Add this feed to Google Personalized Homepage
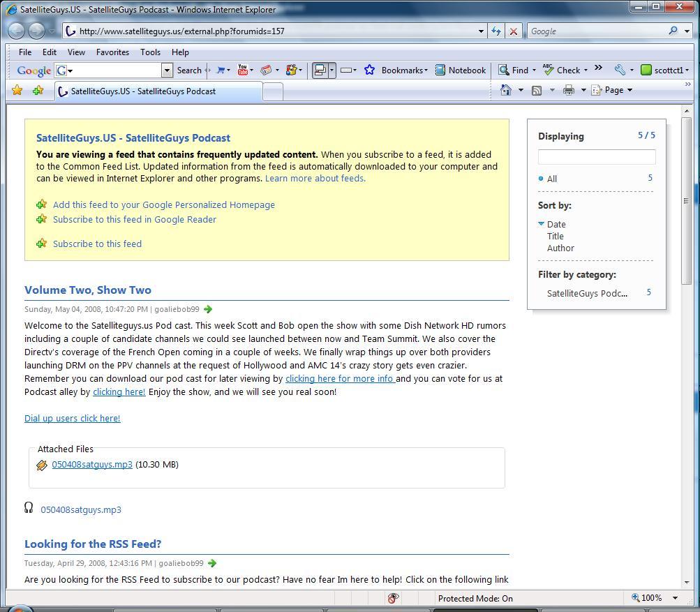 tap(164, 205)
